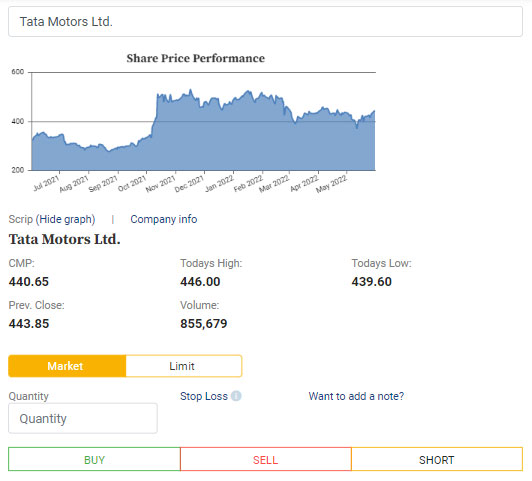Image resolution: width=532 pixels, height=481 pixels.
Task: Click the Prev. Close value 443.85
Action: tap(29, 323)
